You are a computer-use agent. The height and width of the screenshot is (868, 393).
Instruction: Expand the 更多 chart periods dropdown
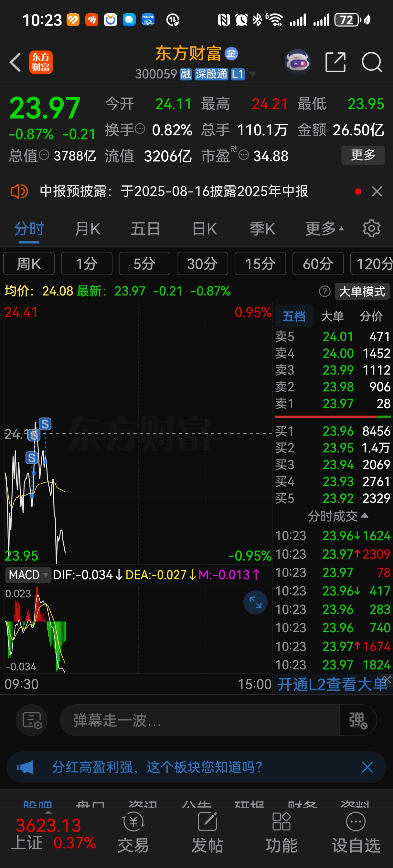(324, 229)
